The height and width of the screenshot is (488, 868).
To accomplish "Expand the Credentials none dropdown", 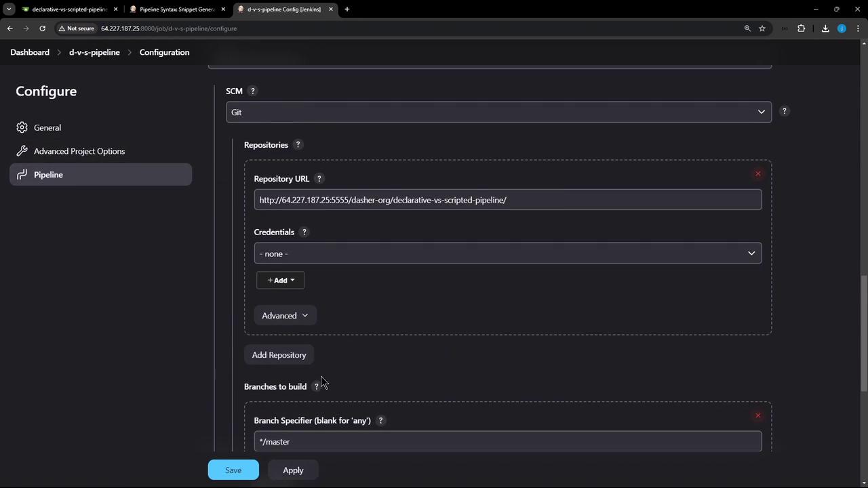I will pos(508,253).
